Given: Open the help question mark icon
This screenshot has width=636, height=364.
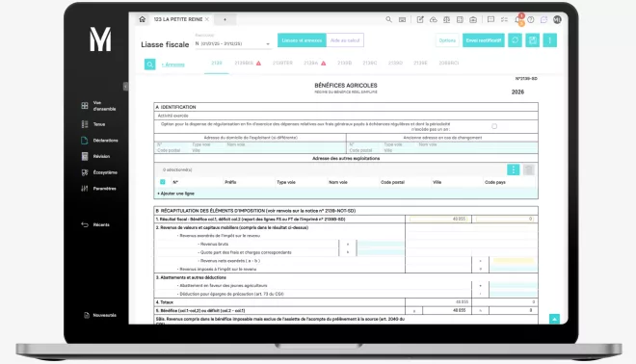Looking at the screenshot, I should (x=531, y=19).
